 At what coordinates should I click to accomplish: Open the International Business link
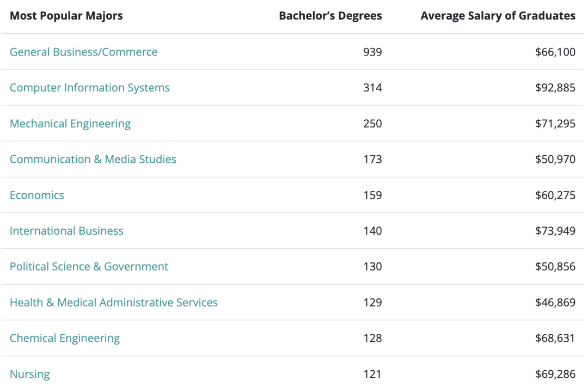(66, 231)
